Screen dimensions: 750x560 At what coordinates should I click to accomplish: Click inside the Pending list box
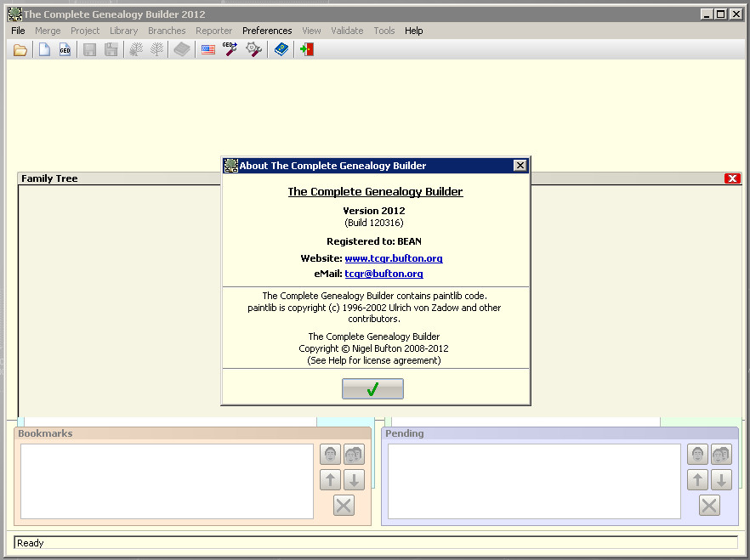tap(534, 481)
